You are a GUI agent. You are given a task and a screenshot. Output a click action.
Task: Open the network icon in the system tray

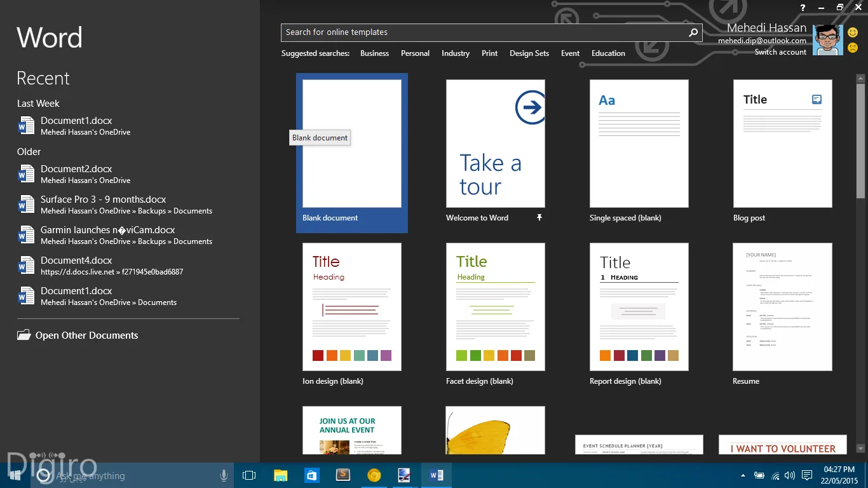tap(775, 475)
